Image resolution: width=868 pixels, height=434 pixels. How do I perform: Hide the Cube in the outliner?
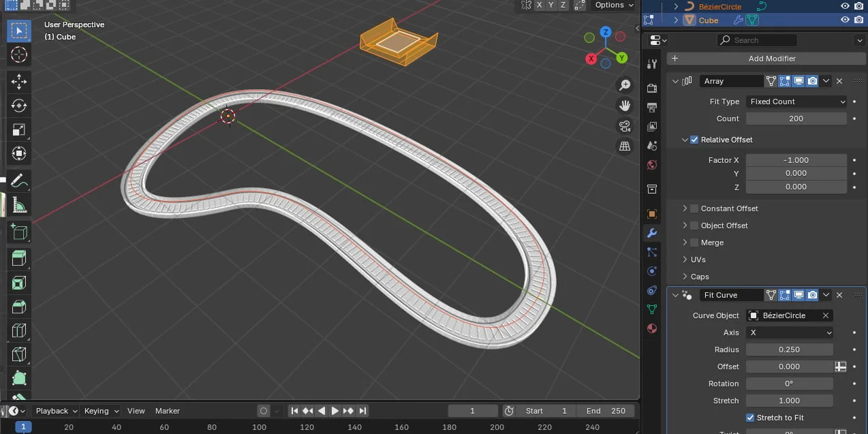coord(844,20)
